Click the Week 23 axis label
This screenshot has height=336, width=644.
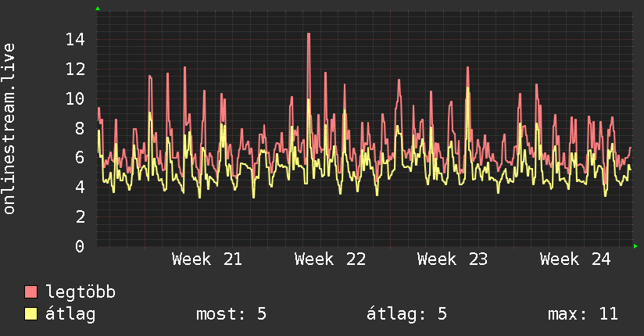453,259
